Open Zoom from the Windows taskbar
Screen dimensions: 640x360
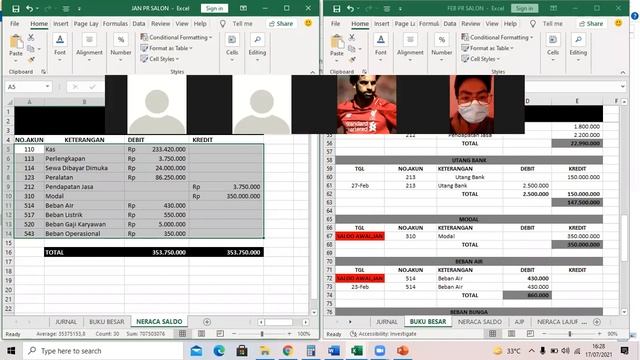(x=380, y=351)
